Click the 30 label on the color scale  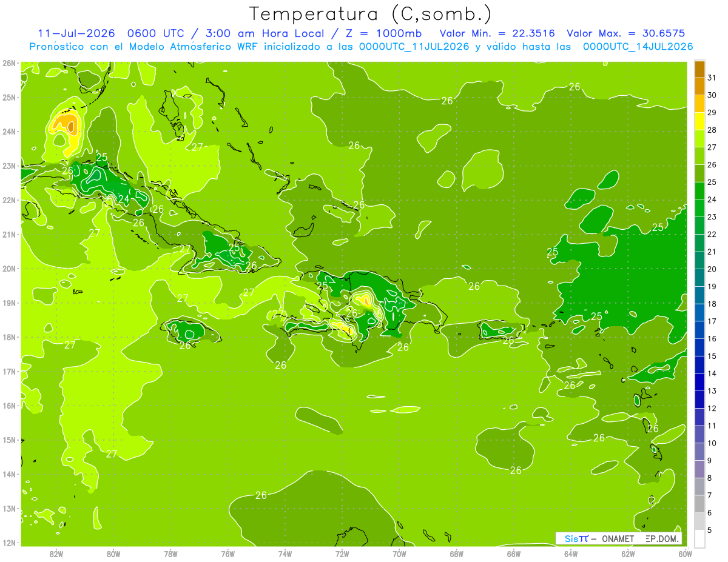pos(712,95)
